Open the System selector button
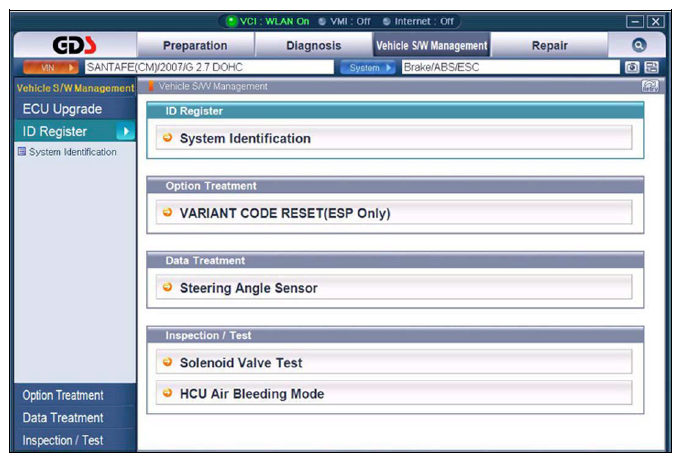This screenshot has height=462, width=681. coord(367,67)
